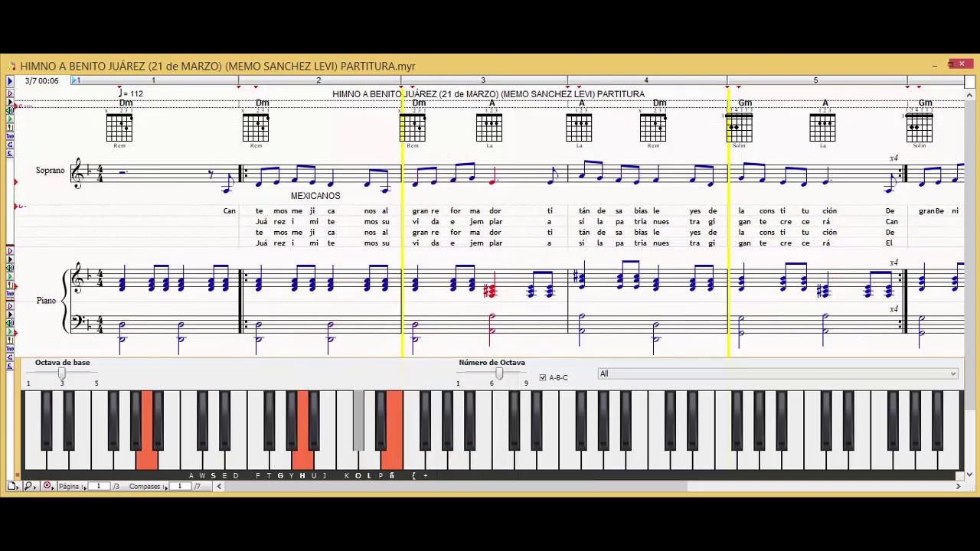Click the eighth rest in Soprano first measure
The image size is (980, 551).
211,174
